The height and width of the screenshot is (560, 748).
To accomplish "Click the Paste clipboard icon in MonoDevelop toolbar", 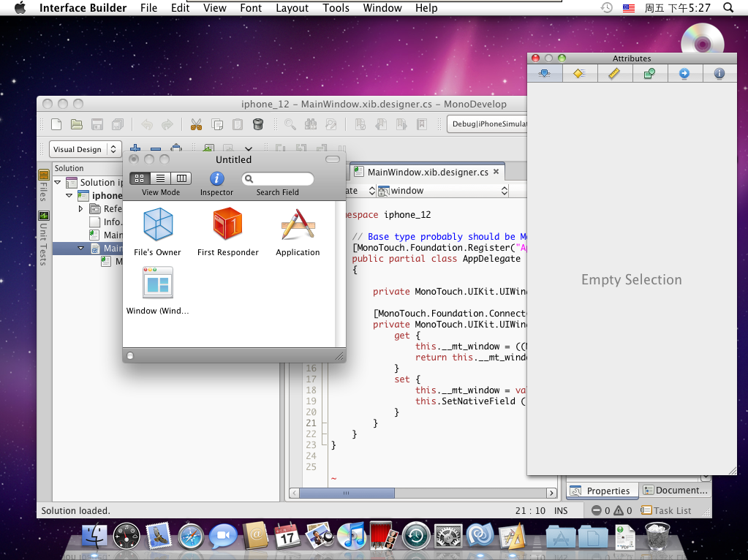I will (237, 124).
